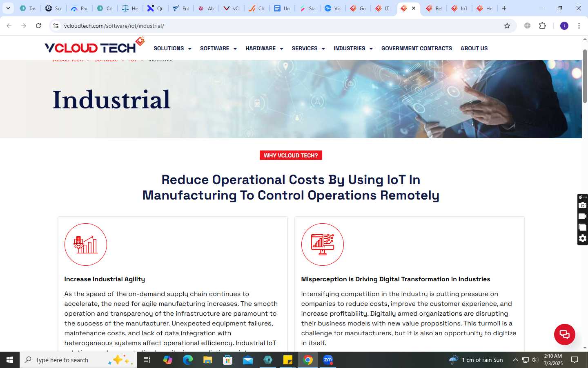Show hidden system tray icons chevron
This screenshot has width=588, height=368.
click(515, 360)
